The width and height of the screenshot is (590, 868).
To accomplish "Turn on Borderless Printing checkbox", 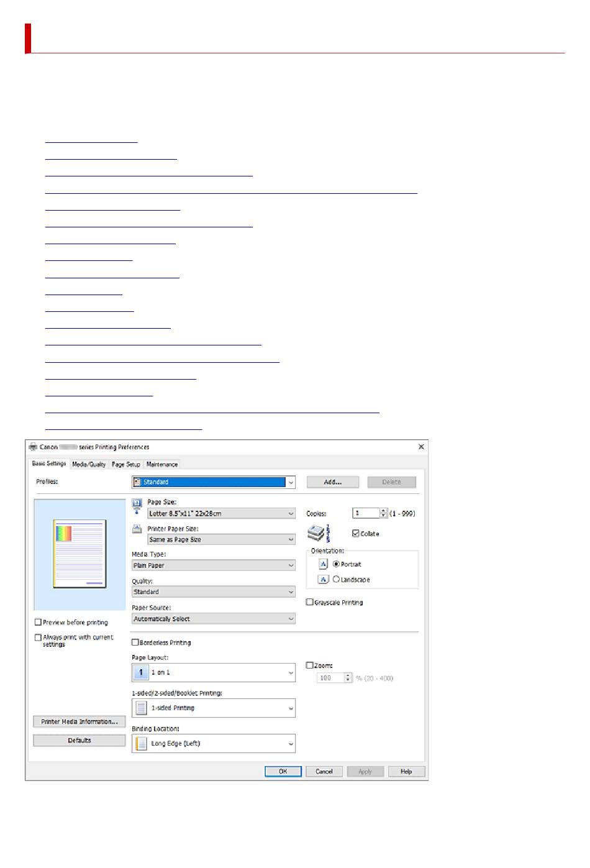I will point(135,642).
